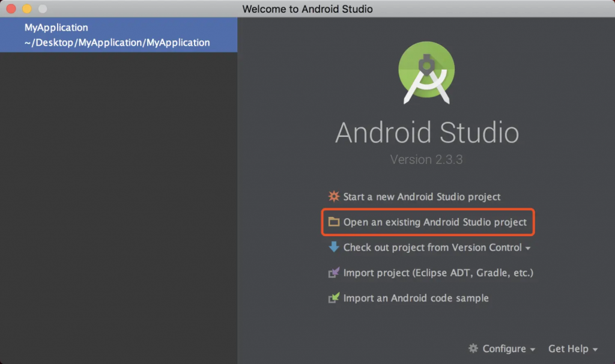The image size is (615, 364).
Task: Click the starburst icon for new project
Action: click(x=334, y=196)
